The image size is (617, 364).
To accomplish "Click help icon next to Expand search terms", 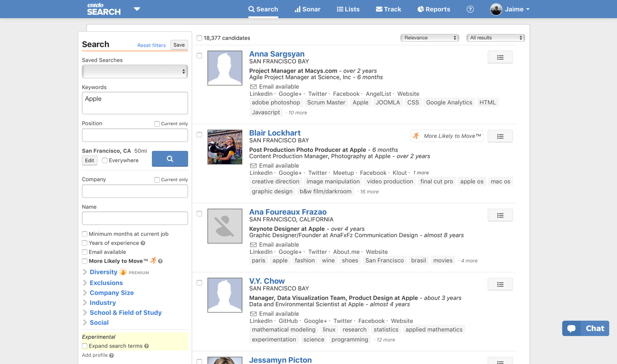I will [x=146, y=346].
